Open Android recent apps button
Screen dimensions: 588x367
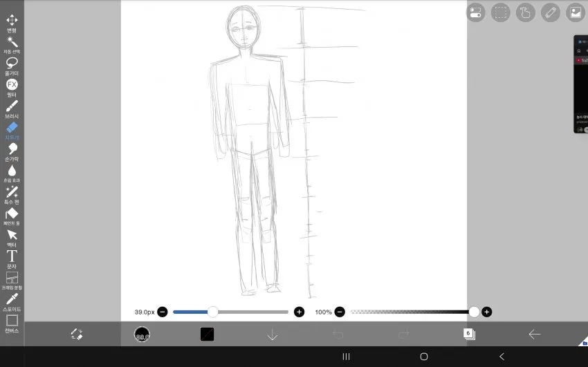coord(346,357)
